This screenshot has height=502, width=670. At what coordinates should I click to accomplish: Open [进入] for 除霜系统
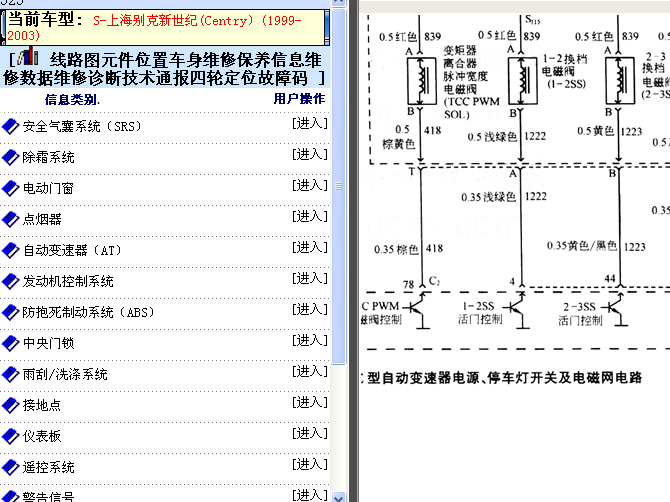pyautogui.click(x=310, y=154)
